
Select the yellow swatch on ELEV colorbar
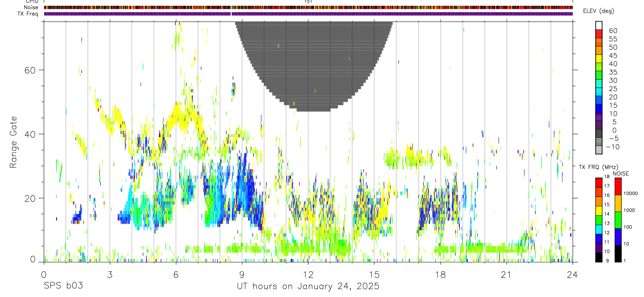[599, 59]
